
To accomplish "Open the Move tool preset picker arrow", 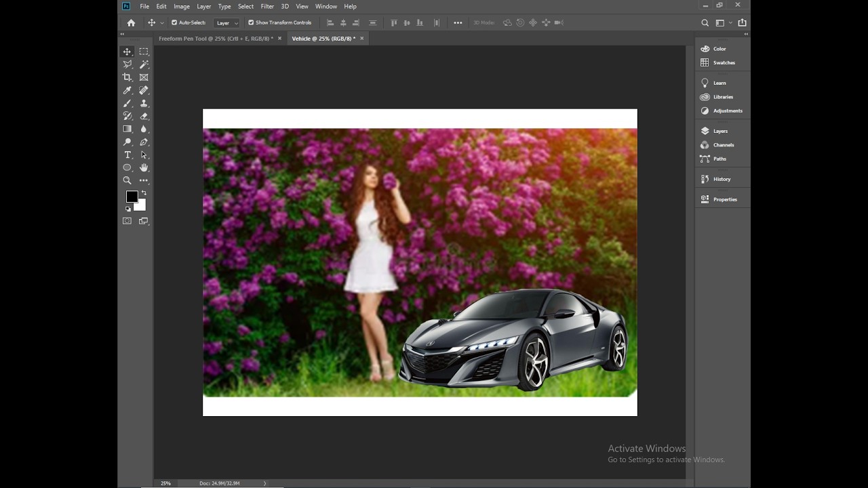I will [161, 23].
